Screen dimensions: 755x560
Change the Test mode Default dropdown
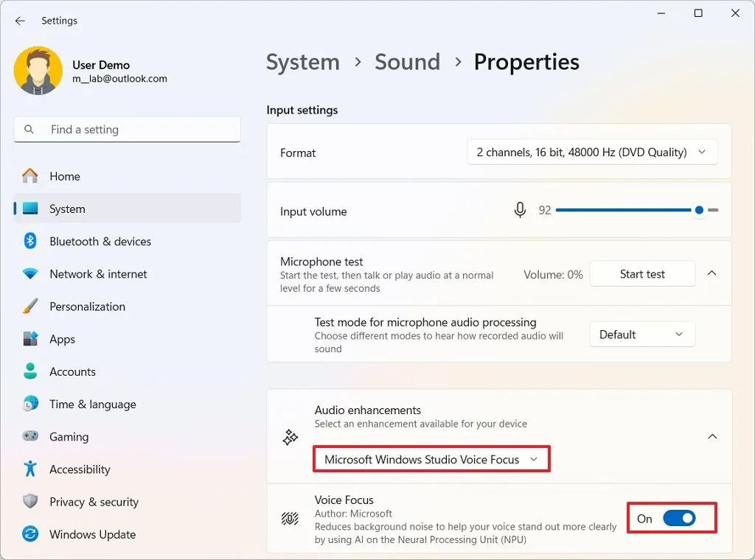[641, 334]
